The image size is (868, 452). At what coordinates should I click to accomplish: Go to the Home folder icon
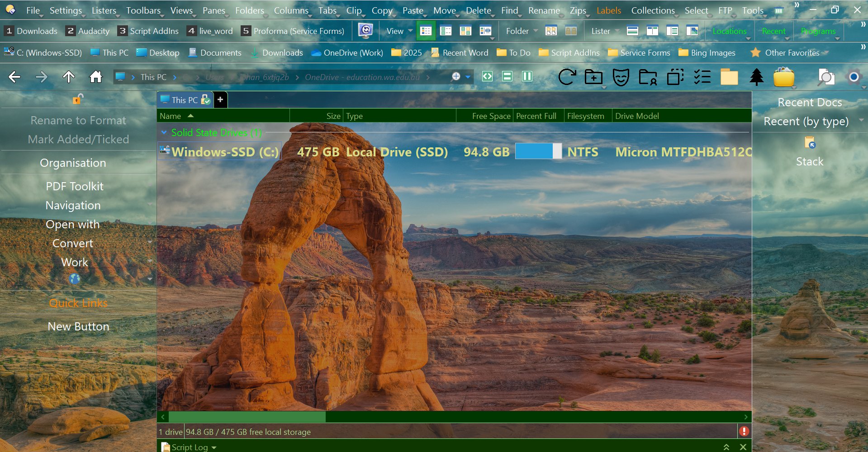95,77
